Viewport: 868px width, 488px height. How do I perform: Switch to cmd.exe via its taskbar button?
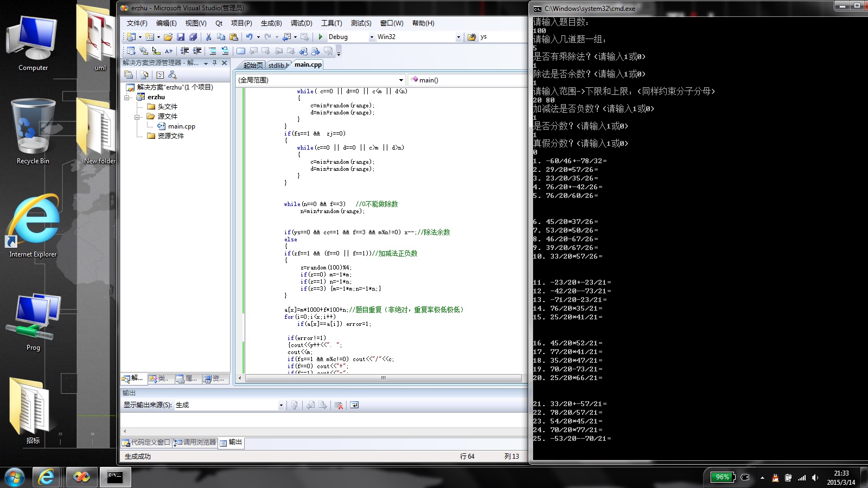coord(114,477)
